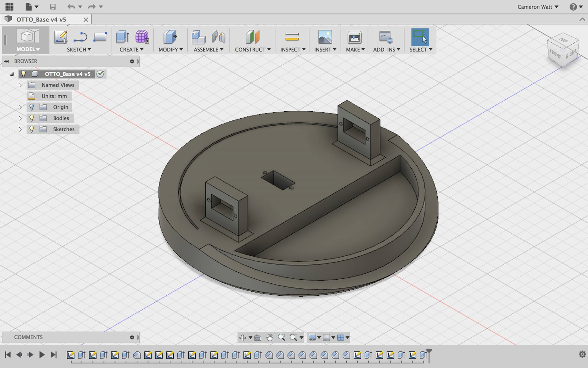Toggle Origin folder visibility bulb

[x=32, y=107]
